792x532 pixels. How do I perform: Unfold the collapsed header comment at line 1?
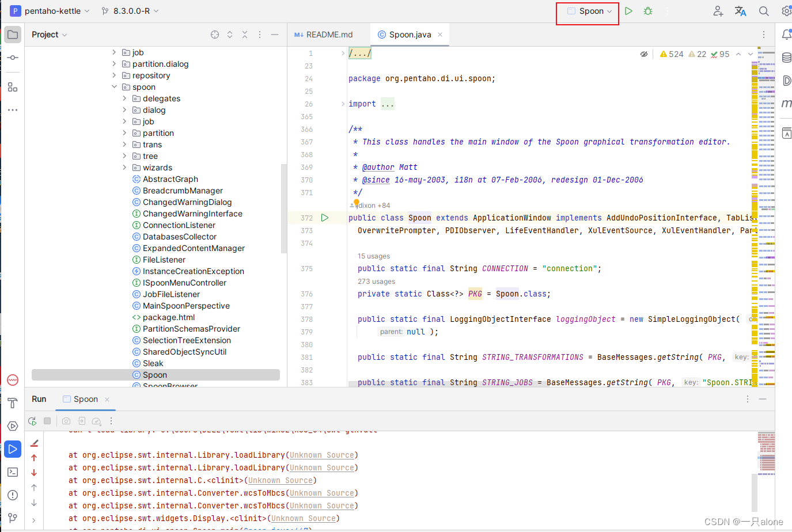pos(343,53)
